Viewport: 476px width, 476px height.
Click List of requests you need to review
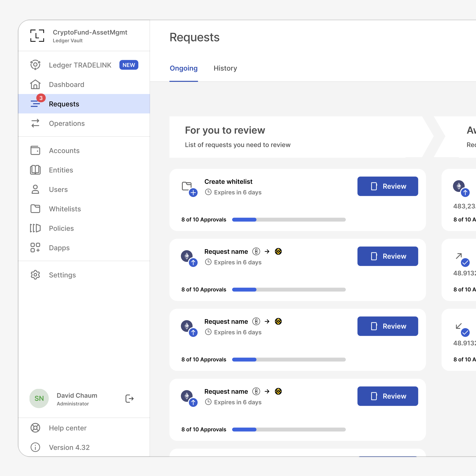[x=238, y=145]
